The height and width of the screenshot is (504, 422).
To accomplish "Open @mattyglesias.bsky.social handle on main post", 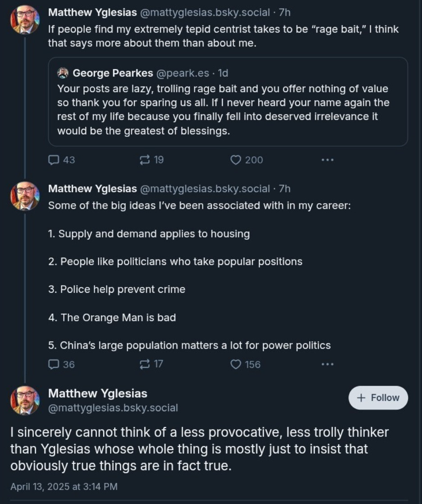I will click(113, 408).
